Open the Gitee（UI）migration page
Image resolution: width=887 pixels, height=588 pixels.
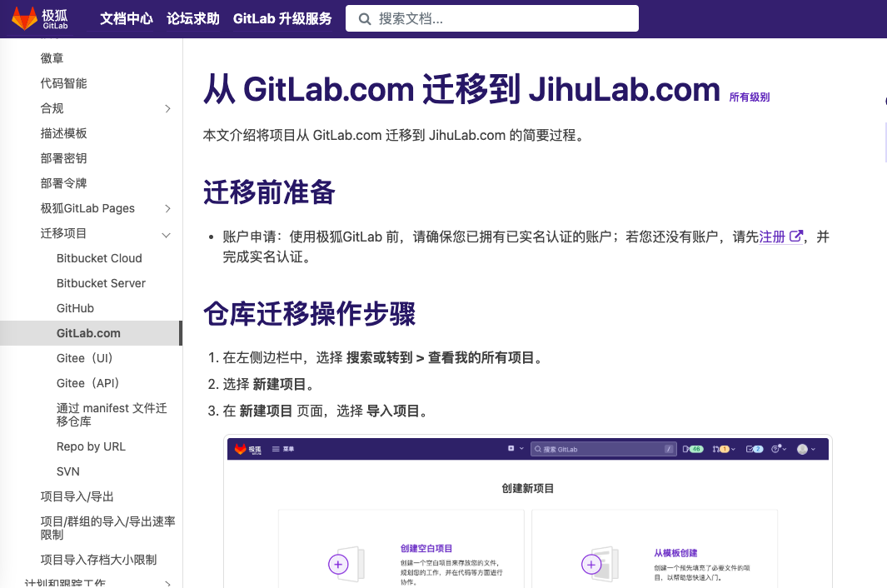(x=85, y=358)
